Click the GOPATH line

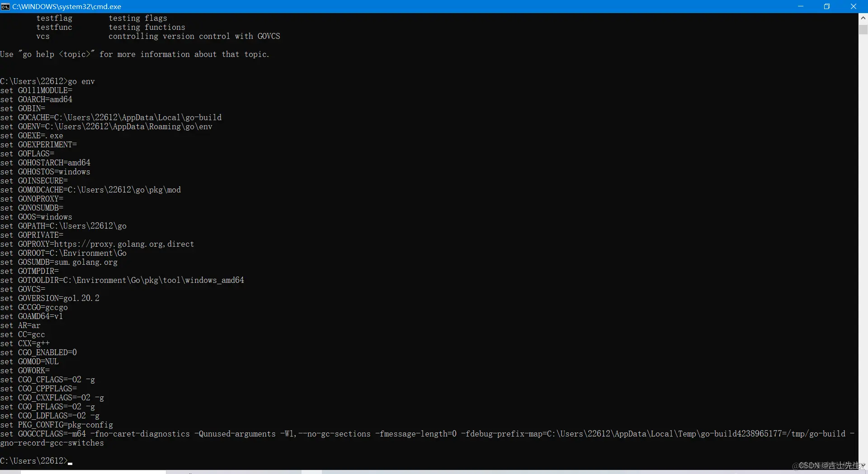tap(63, 226)
